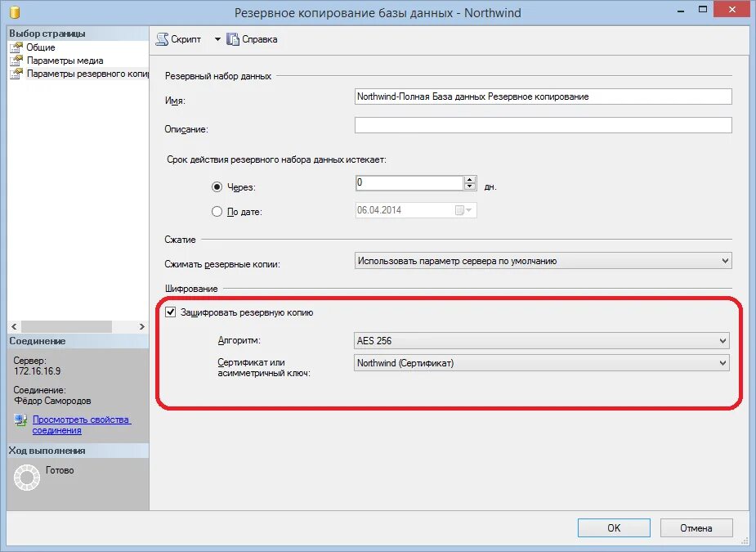Select the Параметры резервного копирования page
This screenshot has height=552, width=756.
coord(87,74)
